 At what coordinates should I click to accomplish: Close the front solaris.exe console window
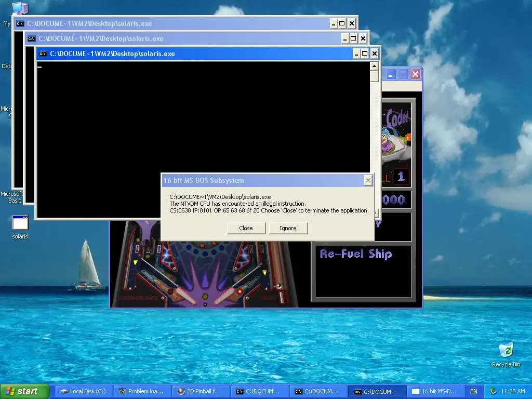pyautogui.click(x=375, y=54)
